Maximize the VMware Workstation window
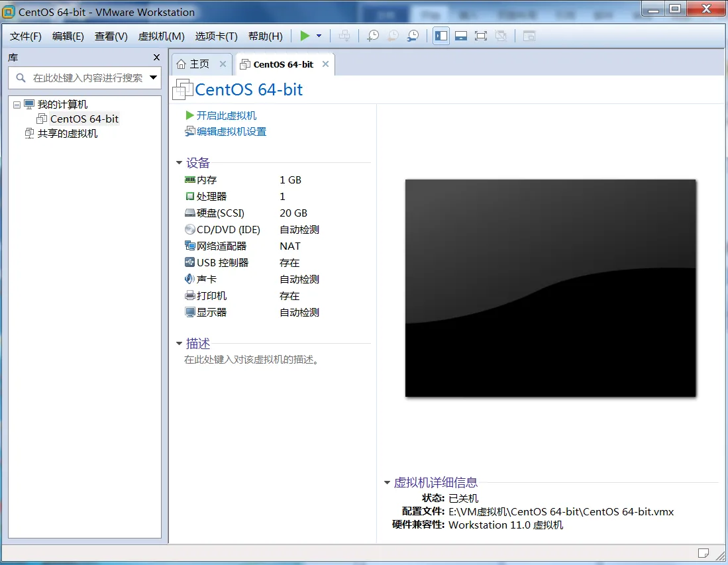The image size is (728, 565). pyautogui.click(x=675, y=9)
